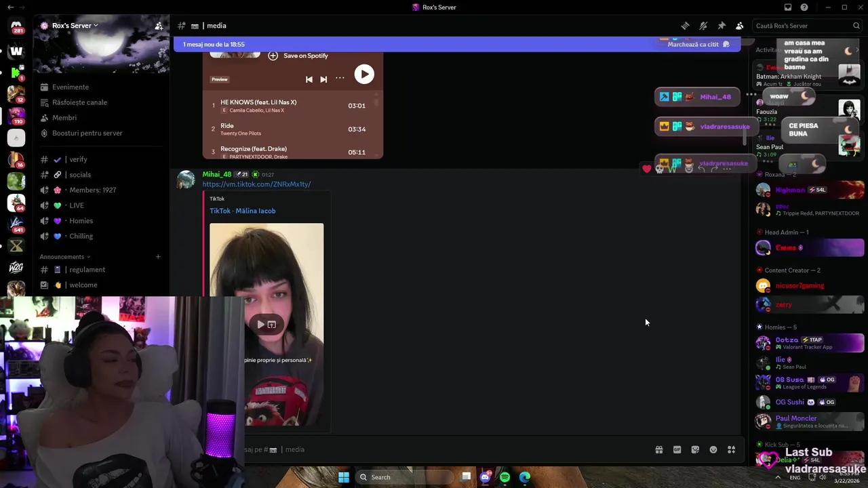Open Membri entry in sidebar
The image size is (868, 488).
coord(64,118)
